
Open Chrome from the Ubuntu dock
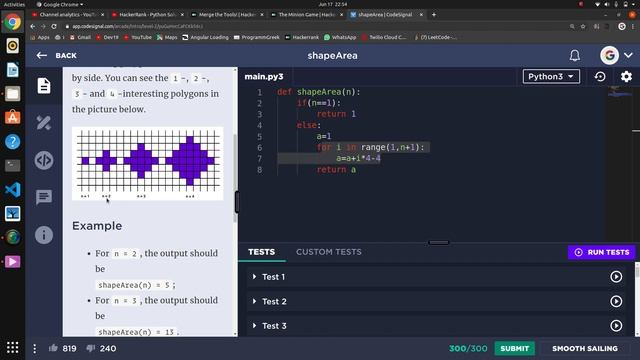(13, 22)
